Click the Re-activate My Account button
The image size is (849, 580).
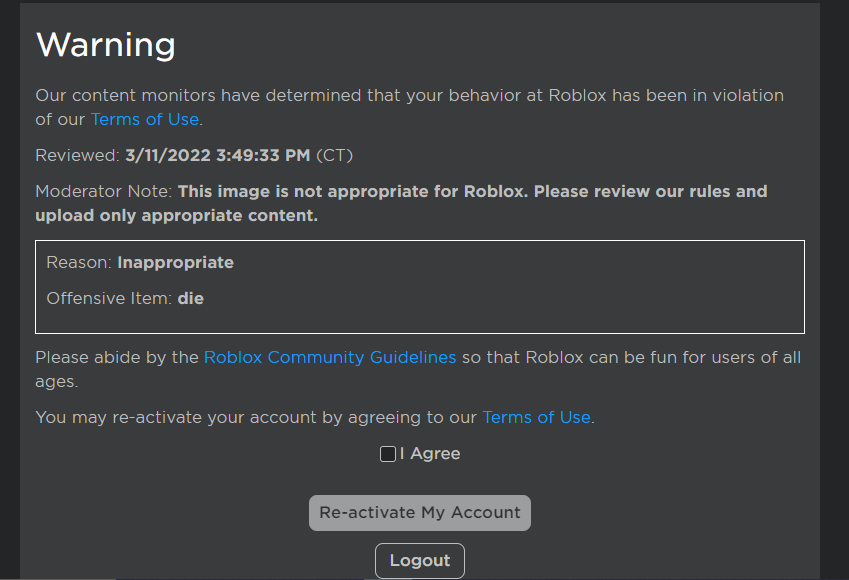(x=420, y=512)
